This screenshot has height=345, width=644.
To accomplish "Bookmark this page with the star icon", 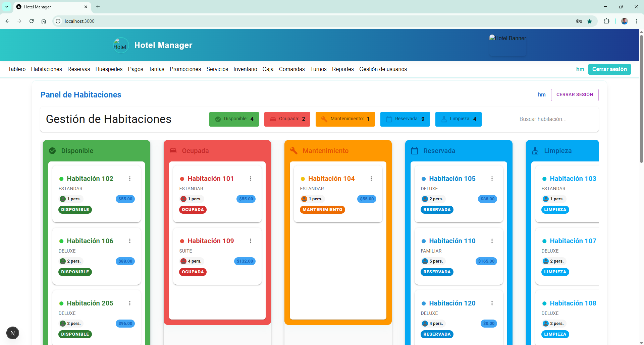I will click(x=590, y=21).
